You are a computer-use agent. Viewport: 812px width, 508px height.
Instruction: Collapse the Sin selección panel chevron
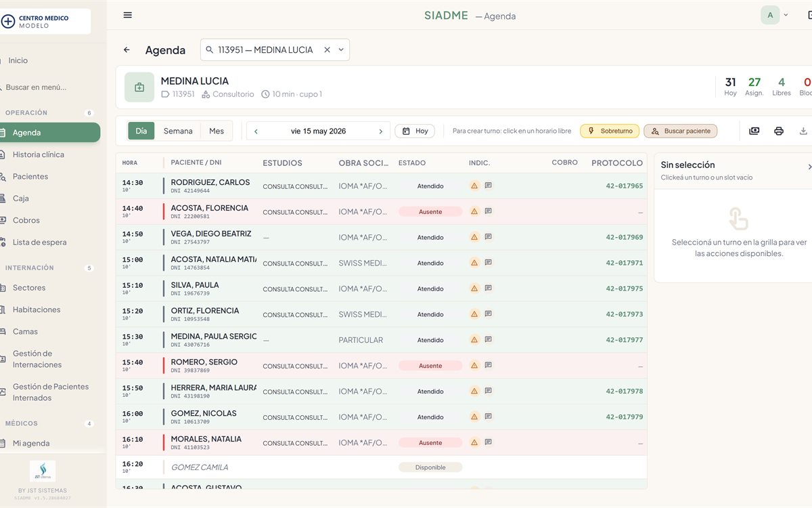pos(809,167)
